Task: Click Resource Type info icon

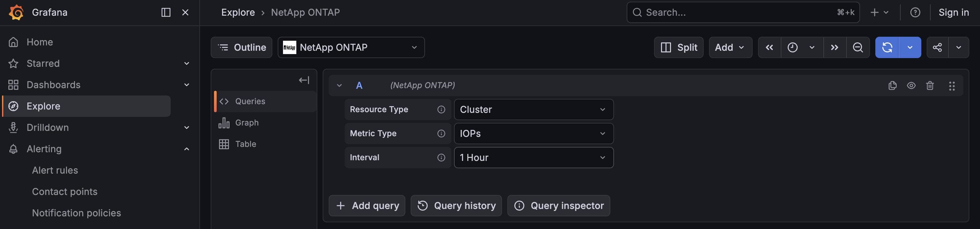Action: 441,110
